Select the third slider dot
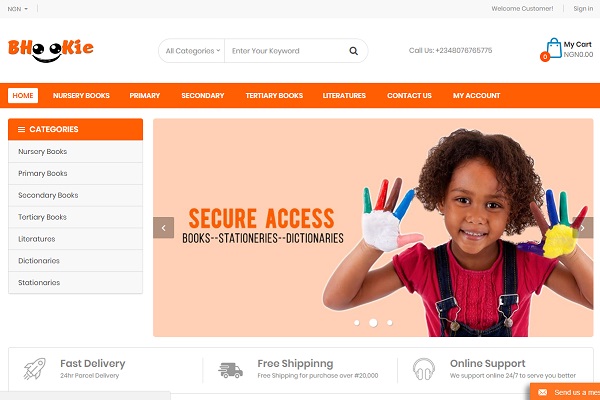This screenshot has height=400, width=600. (390, 323)
